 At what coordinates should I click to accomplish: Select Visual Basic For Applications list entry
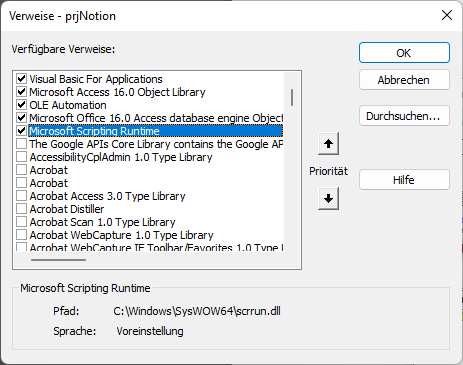(x=96, y=79)
